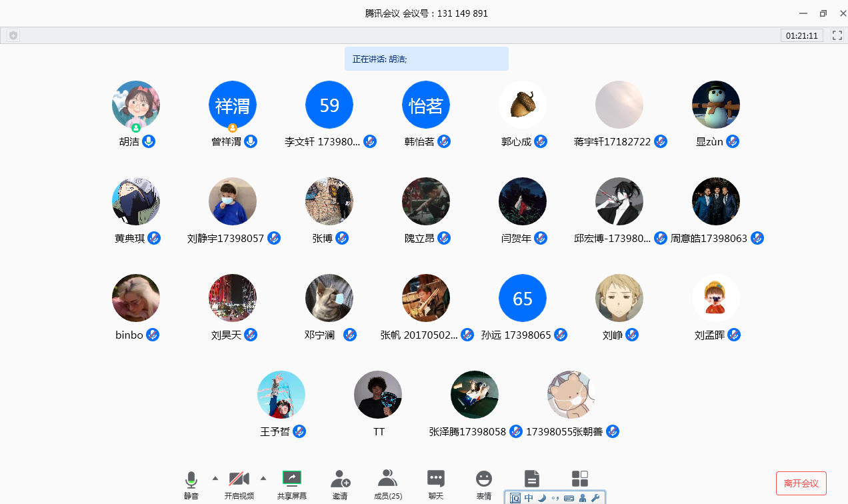Toggle 开启视频 to turn camera on

[x=239, y=483]
